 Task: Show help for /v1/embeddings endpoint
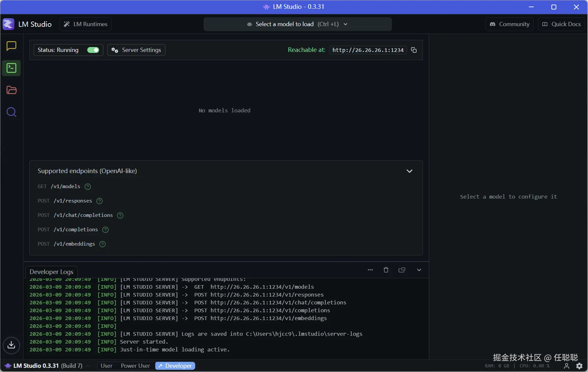103,244
